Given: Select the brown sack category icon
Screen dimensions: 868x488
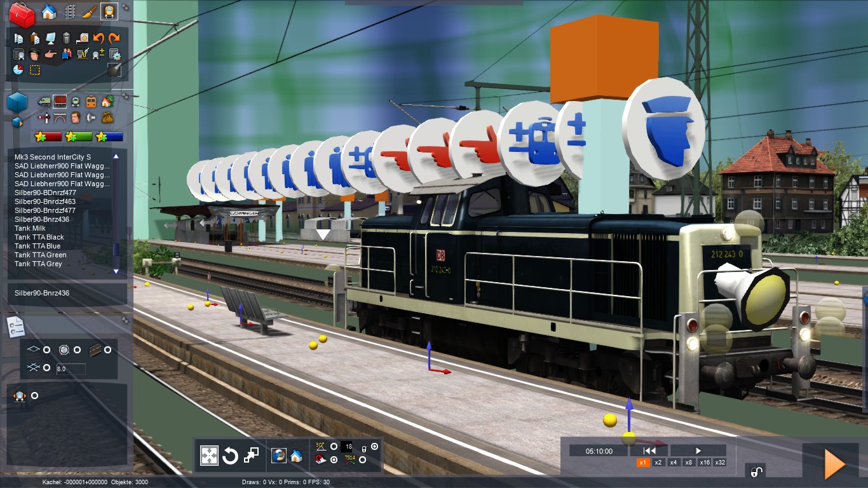Looking at the screenshot, I should tap(107, 117).
